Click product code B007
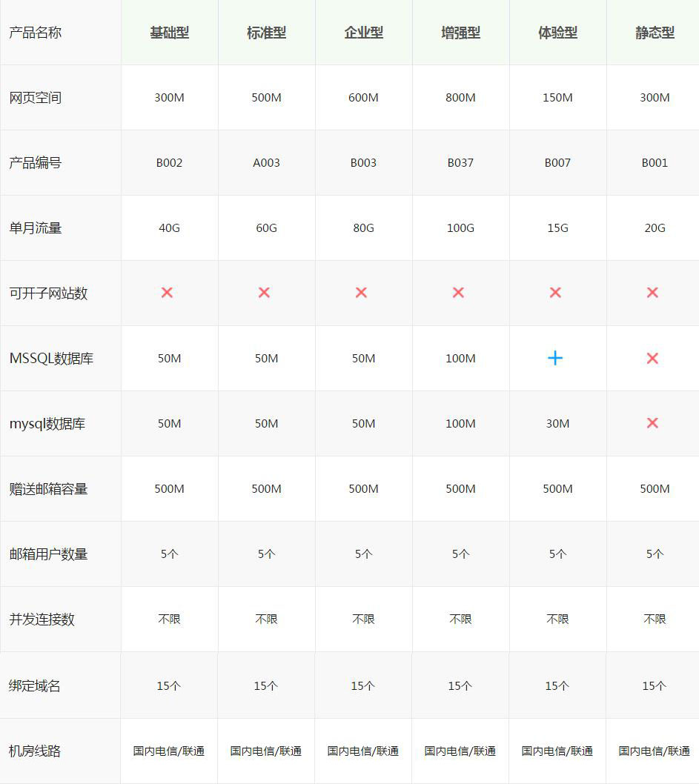 (x=557, y=162)
